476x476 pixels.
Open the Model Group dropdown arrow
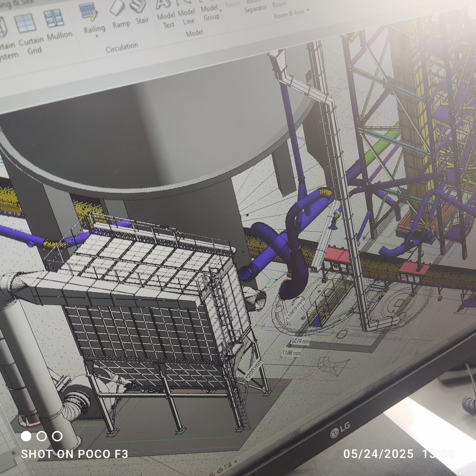click(221, 10)
